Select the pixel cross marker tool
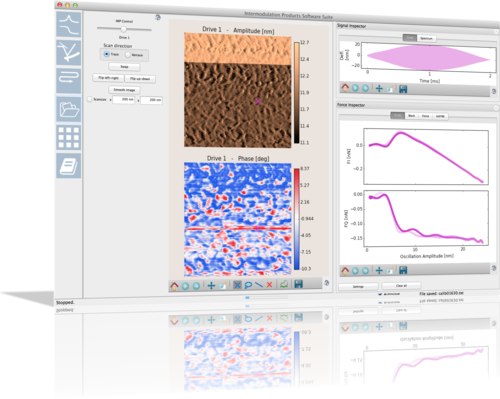 (x=237, y=285)
